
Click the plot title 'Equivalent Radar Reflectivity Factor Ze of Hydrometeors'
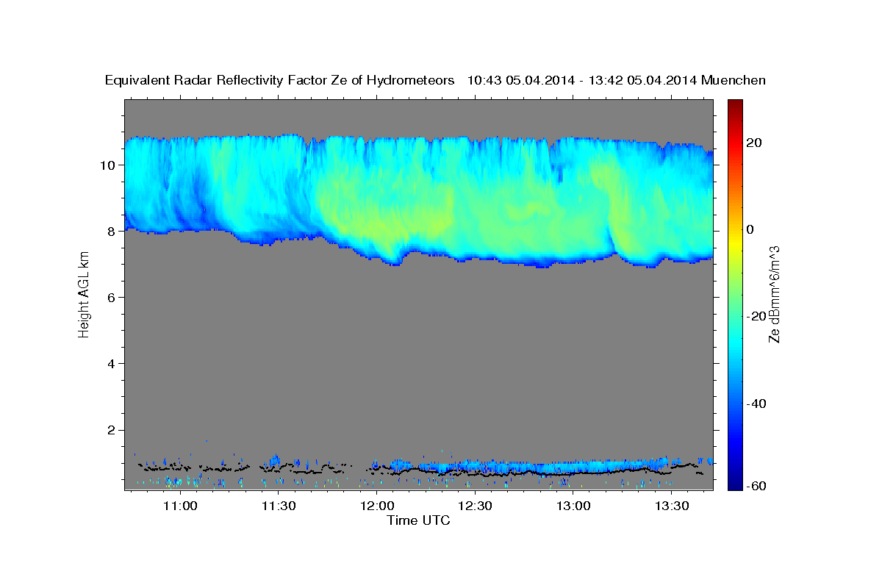(x=280, y=80)
